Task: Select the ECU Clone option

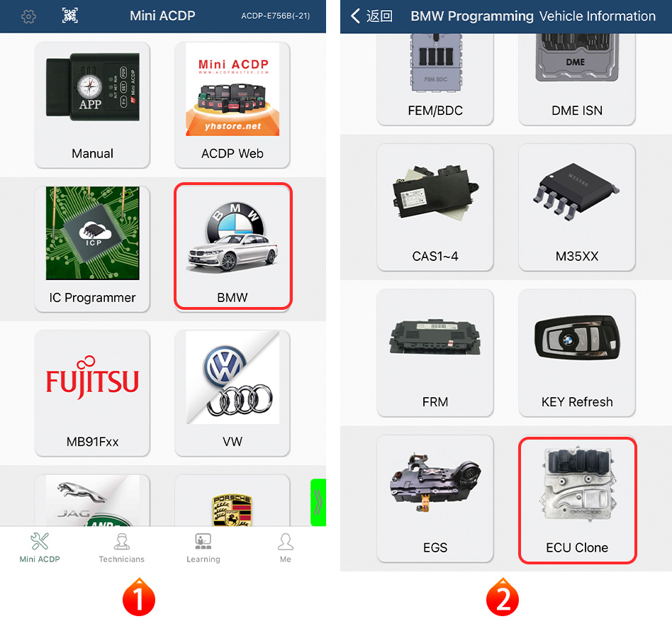Action: click(x=577, y=500)
